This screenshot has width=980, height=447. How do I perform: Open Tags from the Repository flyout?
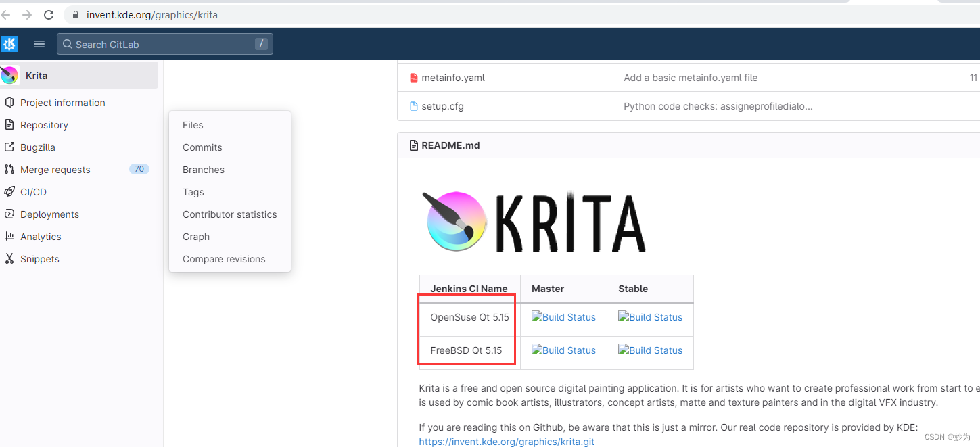click(193, 192)
